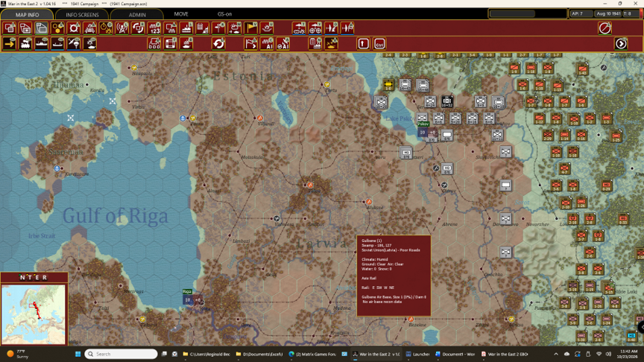The height and width of the screenshot is (362, 644).
Task: Select the first ship naval transport mode
Action: (42, 43)
